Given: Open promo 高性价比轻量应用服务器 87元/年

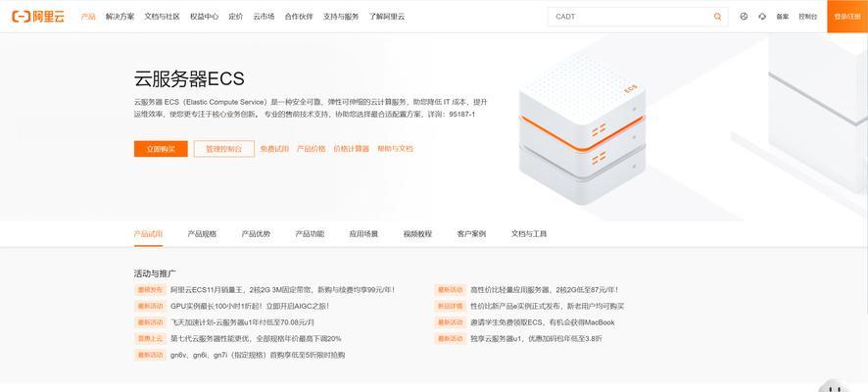Looking at the screenshot, I should coord(544,289).
